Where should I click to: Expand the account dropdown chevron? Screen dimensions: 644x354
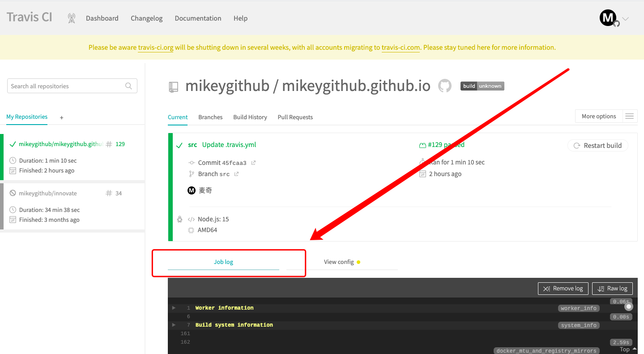[x=626, y=19]
